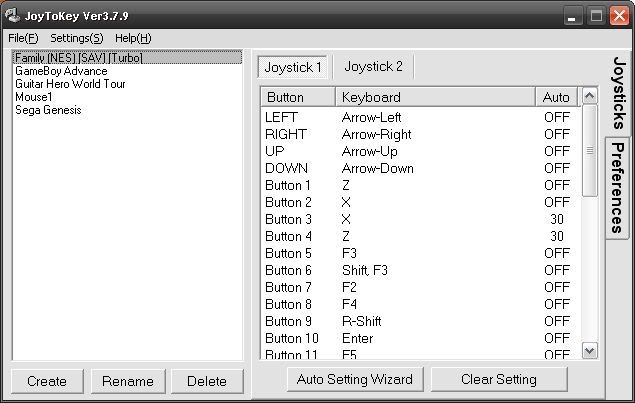This screenshot has height=403, width=635.
Task: Click the scroll up arrow in button list
Action: coord(590,96)
